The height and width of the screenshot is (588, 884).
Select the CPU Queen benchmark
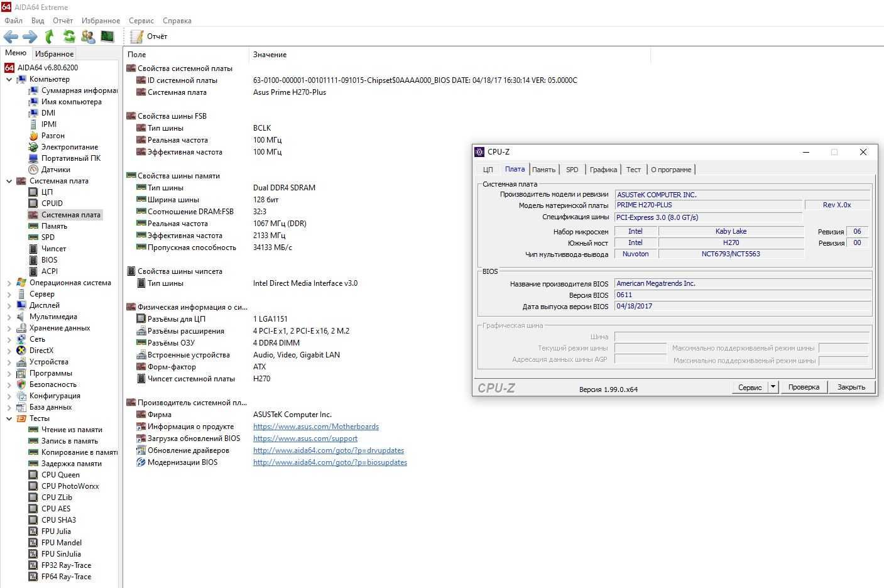point(60,475)
